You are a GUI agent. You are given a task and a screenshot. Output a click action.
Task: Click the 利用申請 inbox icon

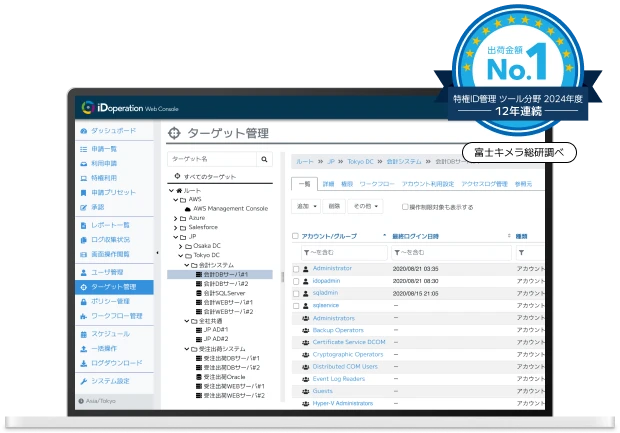tap(83, 164)
